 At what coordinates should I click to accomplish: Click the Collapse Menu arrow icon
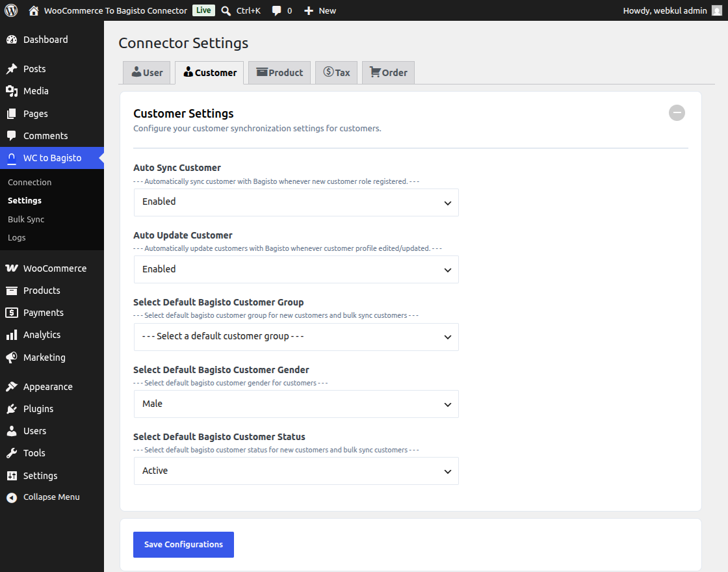click(x=12, y=498)
